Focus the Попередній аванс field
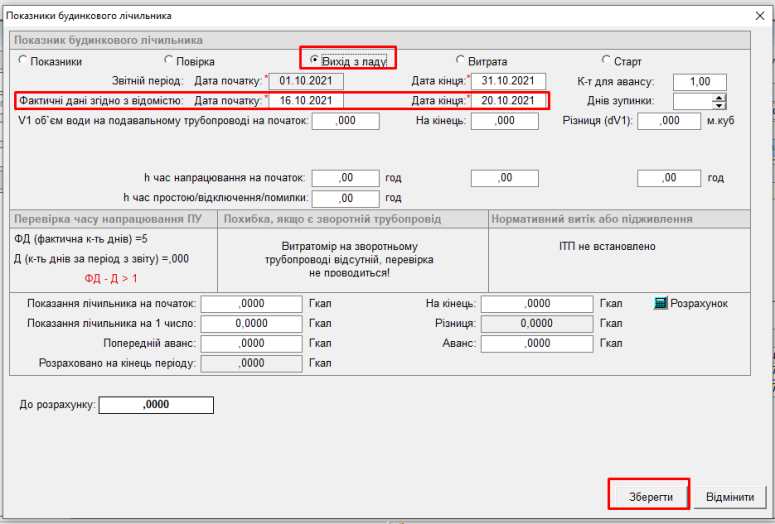 tap(252, 343)
